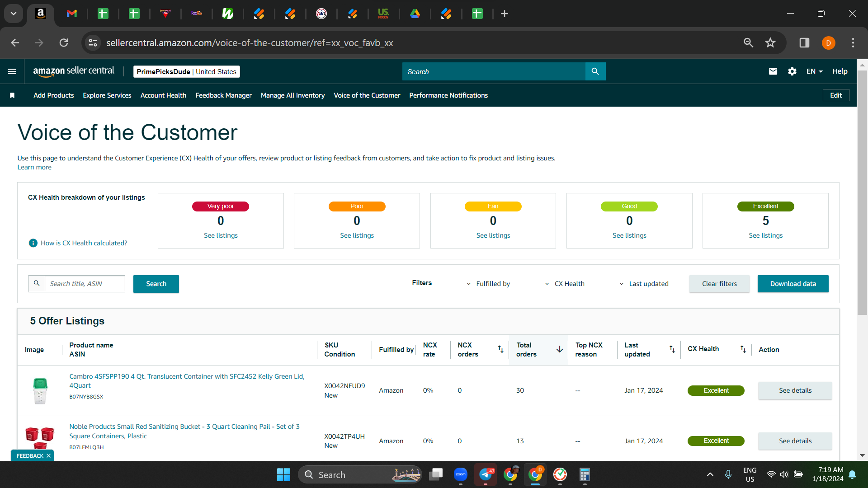Show hidden icons in system tray
The height and width of the screenshot is (488, 868).
click(x=710, y=474)
